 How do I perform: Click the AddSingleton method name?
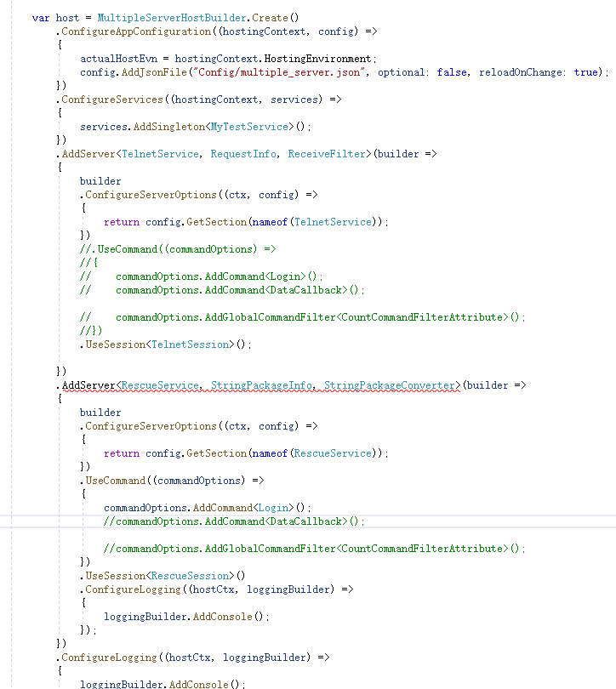click(169, 127)
